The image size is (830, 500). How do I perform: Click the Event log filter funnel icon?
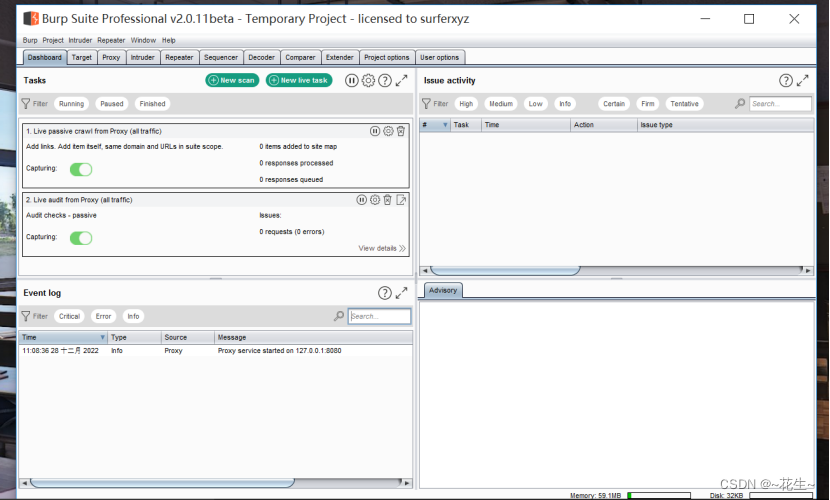pos(25,316)
